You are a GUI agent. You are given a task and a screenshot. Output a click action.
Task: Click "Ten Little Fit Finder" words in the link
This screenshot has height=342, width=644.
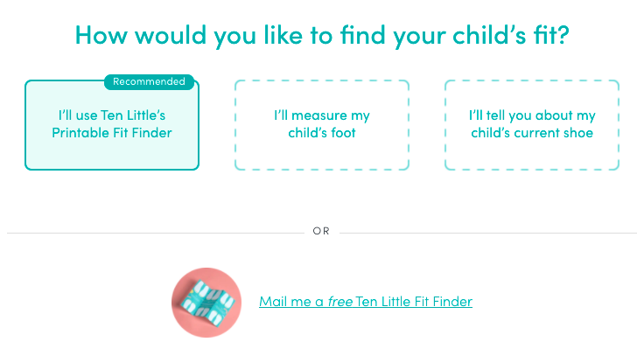pyautogui.click(x=414, y=302)
